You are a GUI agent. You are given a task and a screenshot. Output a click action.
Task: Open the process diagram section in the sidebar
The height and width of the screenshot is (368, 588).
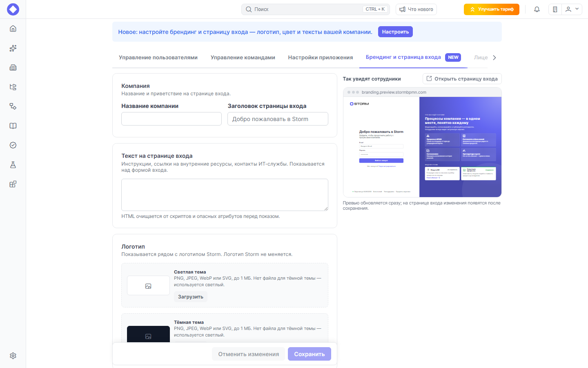coord(13,106)
